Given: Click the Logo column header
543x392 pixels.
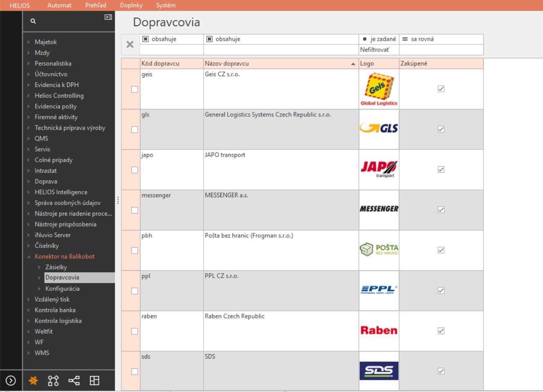Looking at the screenshot, I should click(x=379, y=64).
